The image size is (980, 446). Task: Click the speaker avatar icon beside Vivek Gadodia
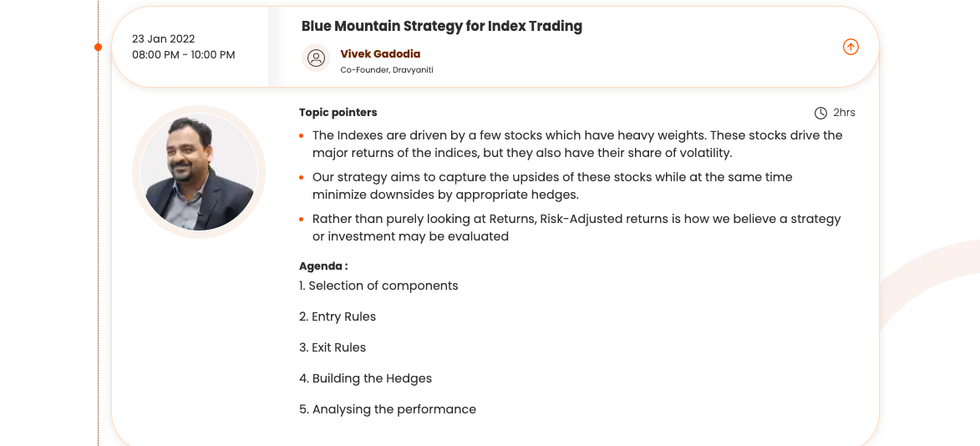coord(316,58)
